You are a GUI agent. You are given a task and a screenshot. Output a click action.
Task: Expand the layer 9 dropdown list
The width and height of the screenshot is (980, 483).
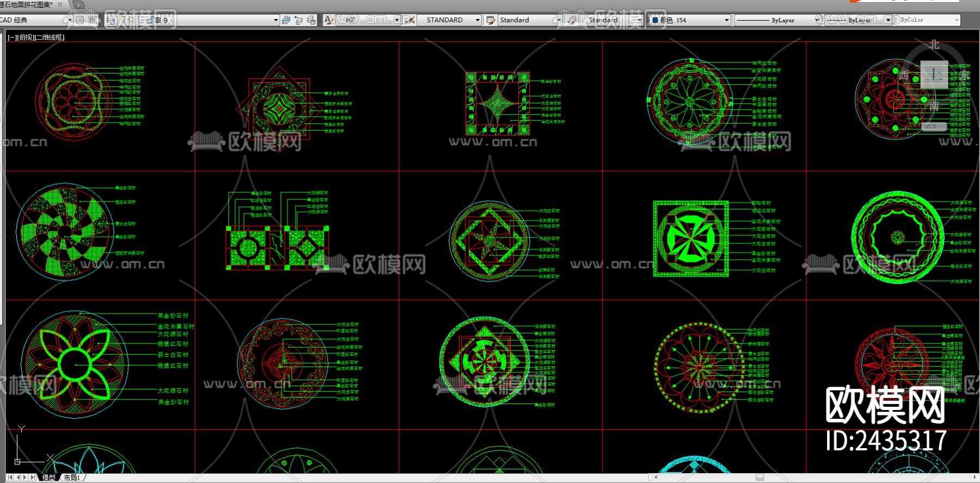click(x=275, y=20)
